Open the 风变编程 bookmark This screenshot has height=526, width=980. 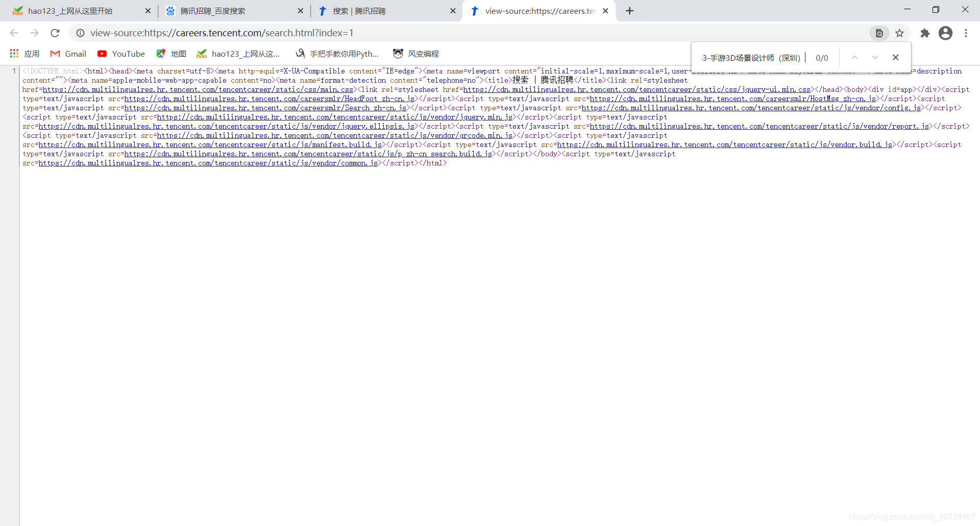click(x=416, y=54)
